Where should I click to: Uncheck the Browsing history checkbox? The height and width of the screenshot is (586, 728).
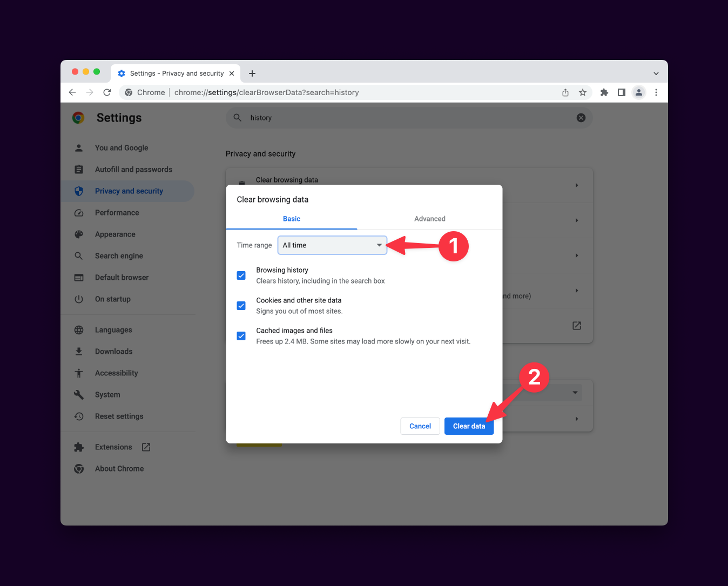pyautogui.click(x=241, y=275)
